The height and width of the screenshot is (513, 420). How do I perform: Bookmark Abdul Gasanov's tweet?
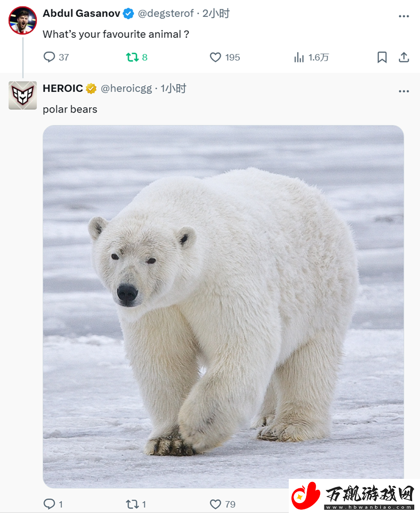[x=382, y=57]
